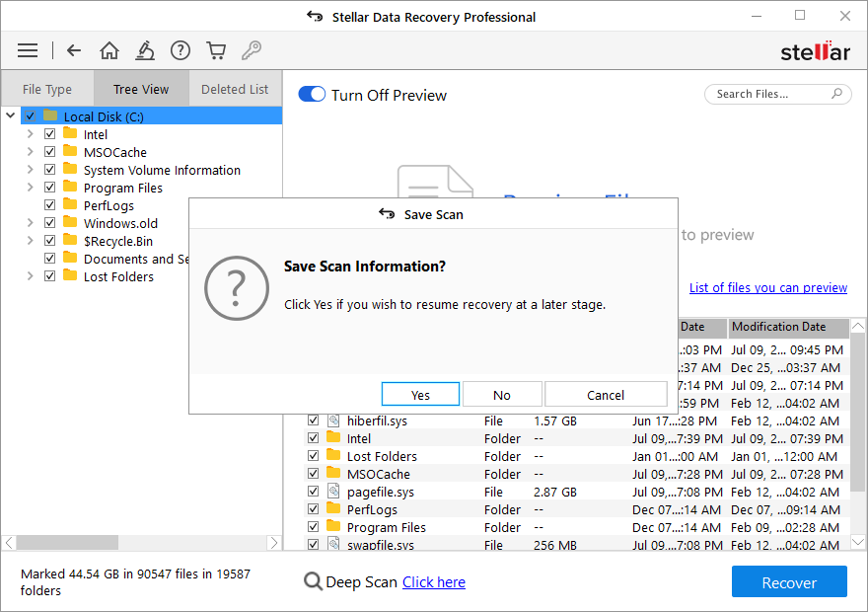This screenshot has height=612, width=868.
Task: Click the PerfLogs folder icon in file list
Action: [x=333, y=508]
